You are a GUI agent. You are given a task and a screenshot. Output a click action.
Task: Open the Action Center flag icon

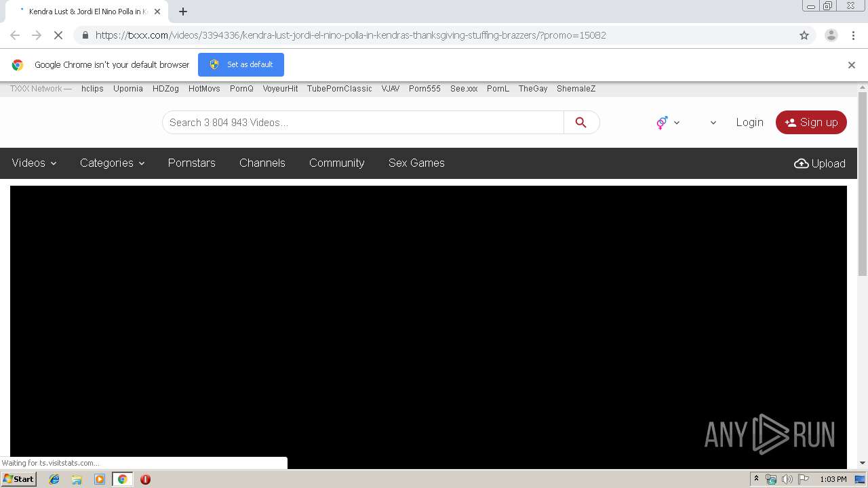click(804, 479)
